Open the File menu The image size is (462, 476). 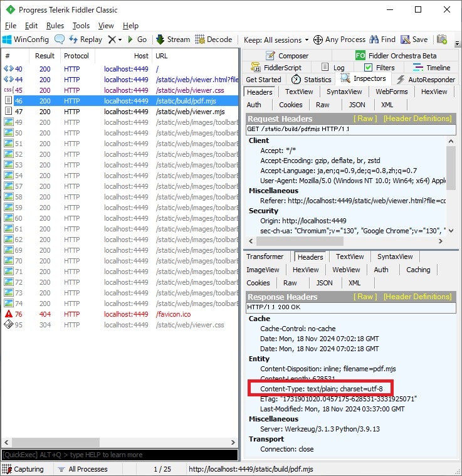11,26
